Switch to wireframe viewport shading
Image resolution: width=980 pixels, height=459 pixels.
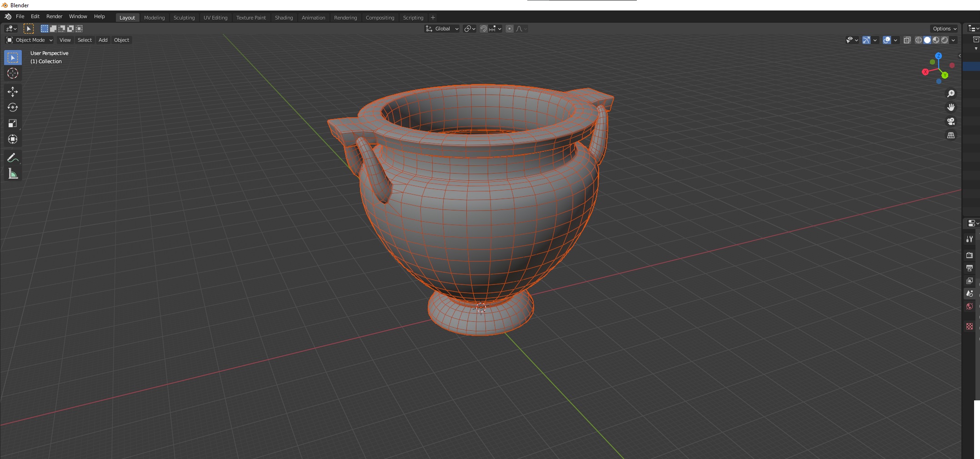click(919, 40)
